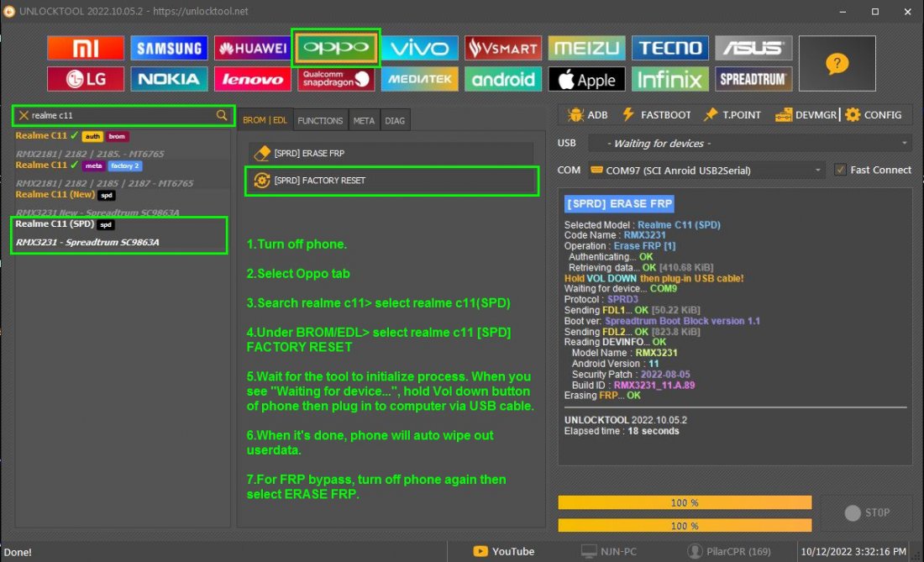Select the Apple brand tile
Image resolution: width=924 pixels, height=562 pixels.
tap(586, 79)
